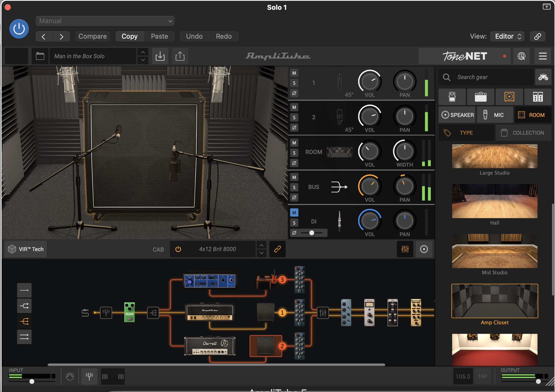Step preset down with the arrow below
This screenshot has width=555, height=392.
pos(143,60)
